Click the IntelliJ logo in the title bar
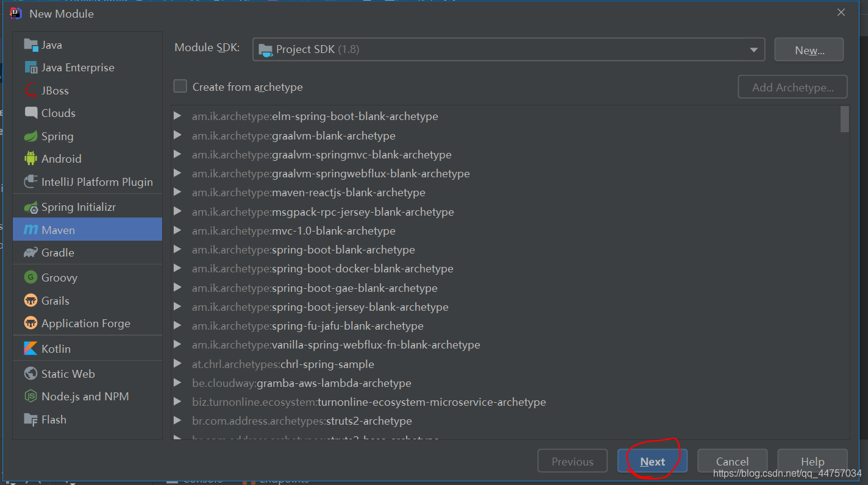868x485 pixels. (16, 13)
